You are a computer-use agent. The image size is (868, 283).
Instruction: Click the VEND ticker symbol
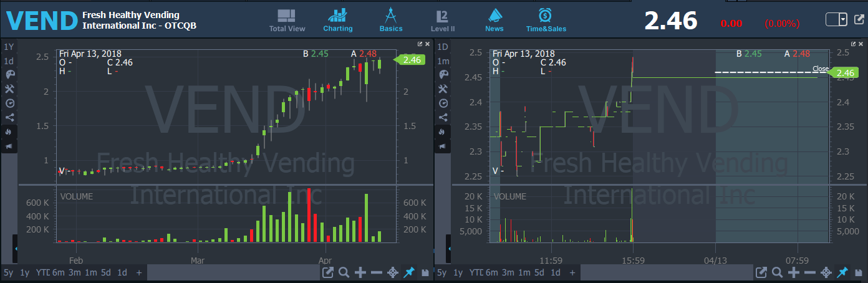42,21
